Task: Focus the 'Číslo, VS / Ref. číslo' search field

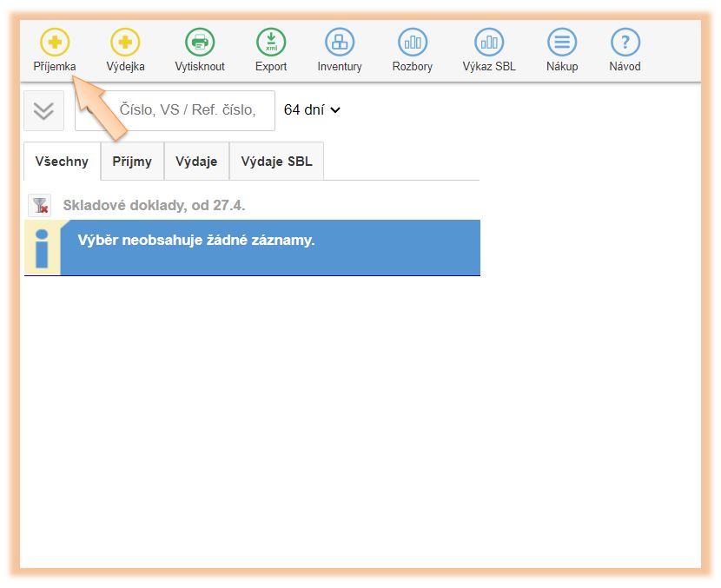Action: coord(187,110)
